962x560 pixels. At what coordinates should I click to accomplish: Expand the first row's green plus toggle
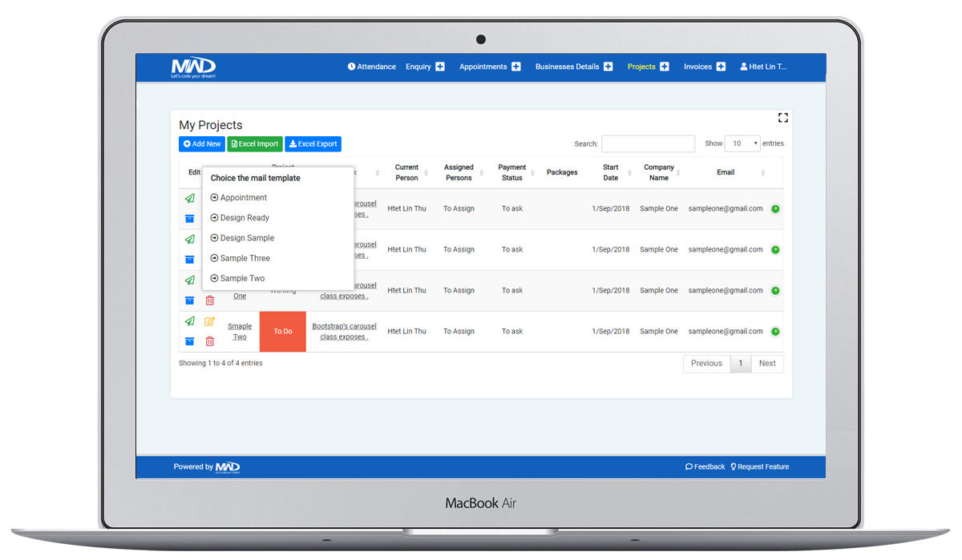[775, 209]
